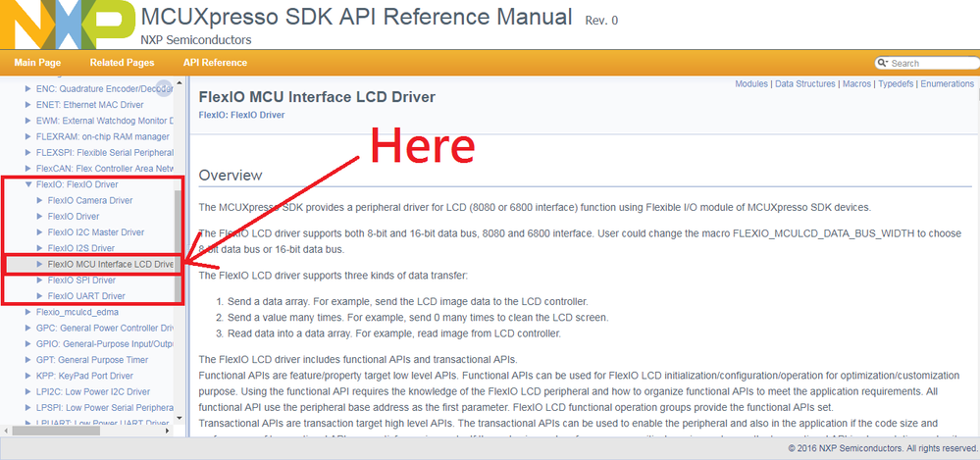Follow the FlexIO: FlexIO Driver breadcrumb link
The width and height of the screenshot is (980, 460).
click(x=241, y=115)
